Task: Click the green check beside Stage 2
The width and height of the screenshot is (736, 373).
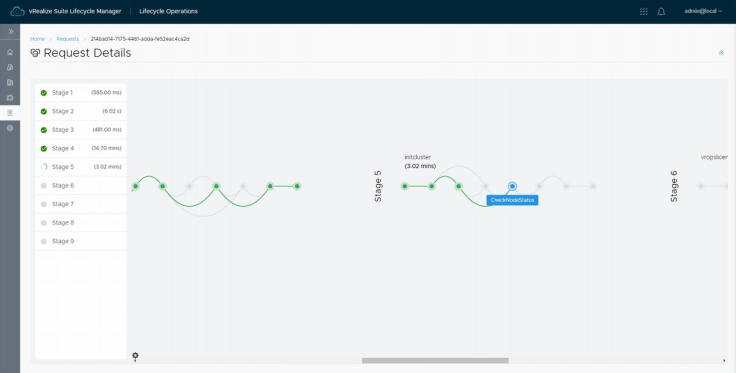Action: [44, 112]
